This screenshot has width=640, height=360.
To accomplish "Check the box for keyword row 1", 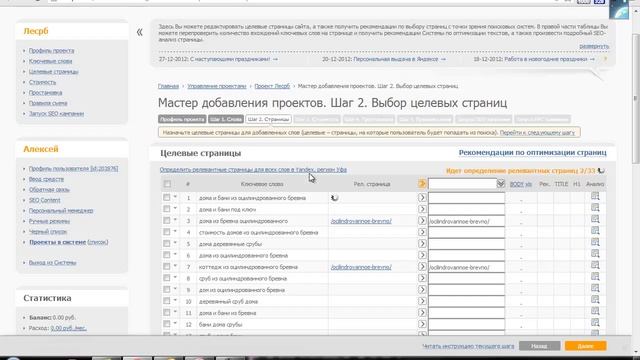I will tap(167, 198).
